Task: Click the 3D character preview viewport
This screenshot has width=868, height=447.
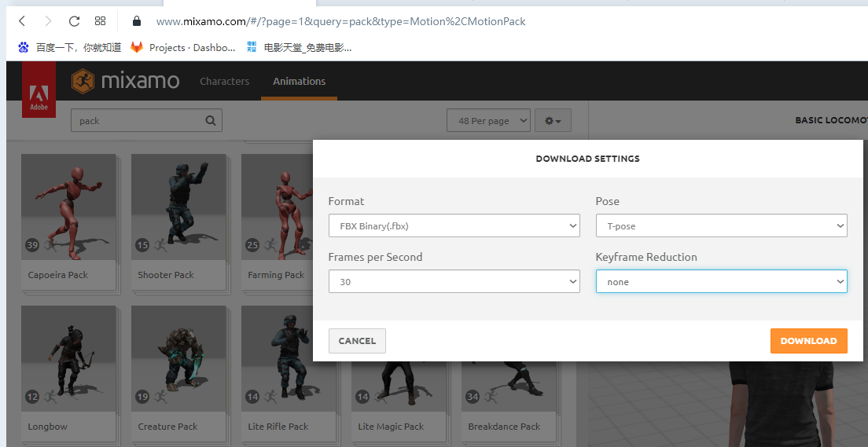Action: (728, 404)
